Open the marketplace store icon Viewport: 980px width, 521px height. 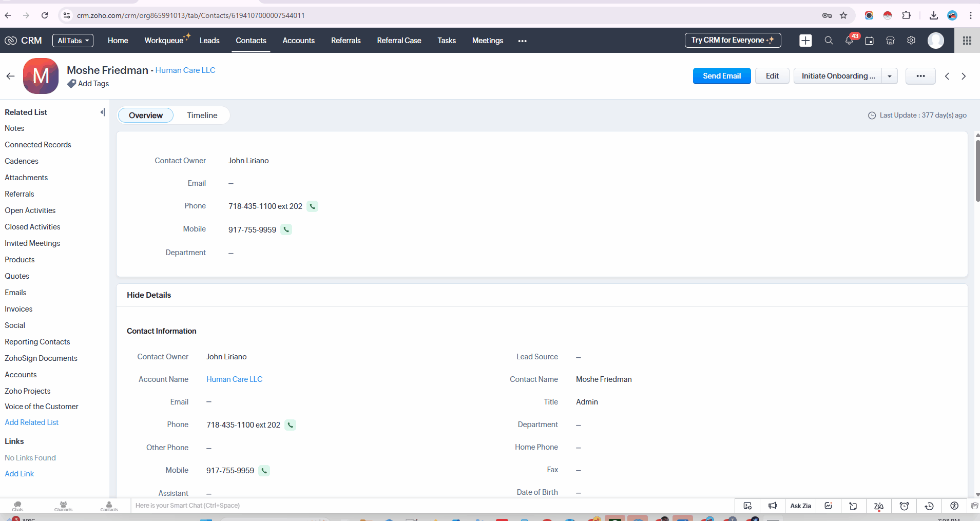(891, 41)
